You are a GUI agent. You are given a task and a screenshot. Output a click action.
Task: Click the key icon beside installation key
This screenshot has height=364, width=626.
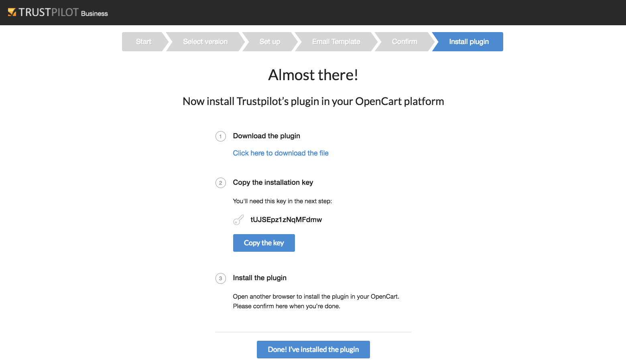238,220
